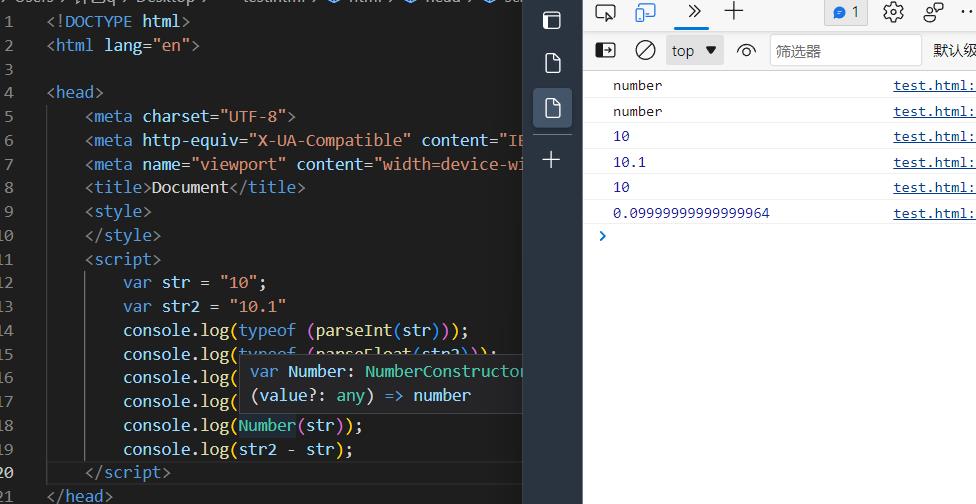Select the first page icon in the sidebar

pos(553,63)
